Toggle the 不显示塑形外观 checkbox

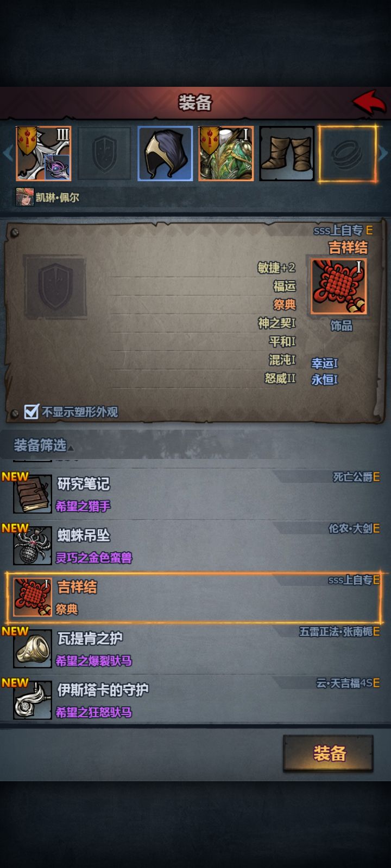[x=31, y=412]
